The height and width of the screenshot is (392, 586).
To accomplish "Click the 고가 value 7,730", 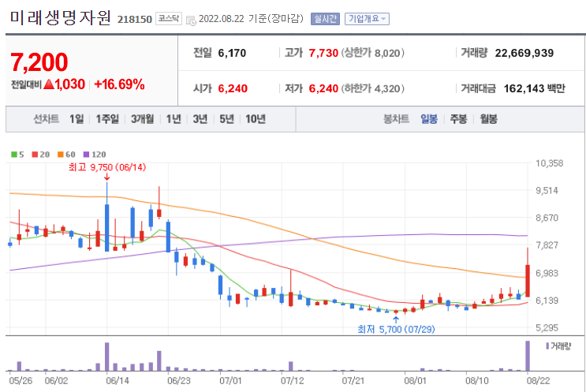I will [323, 53].
